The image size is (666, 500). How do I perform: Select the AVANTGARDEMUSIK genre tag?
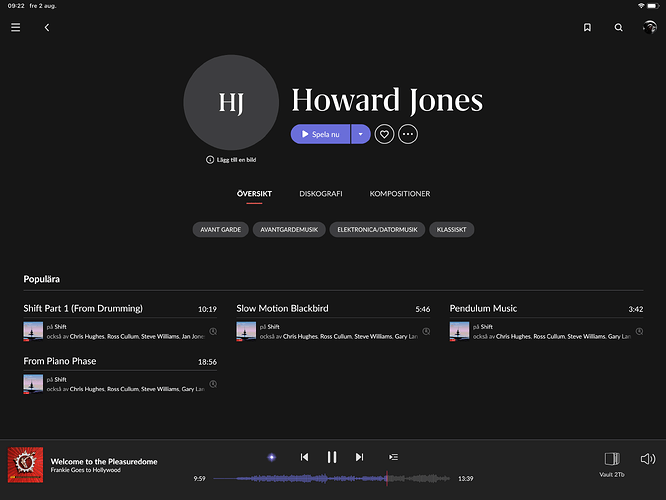[x=289, y=229]
